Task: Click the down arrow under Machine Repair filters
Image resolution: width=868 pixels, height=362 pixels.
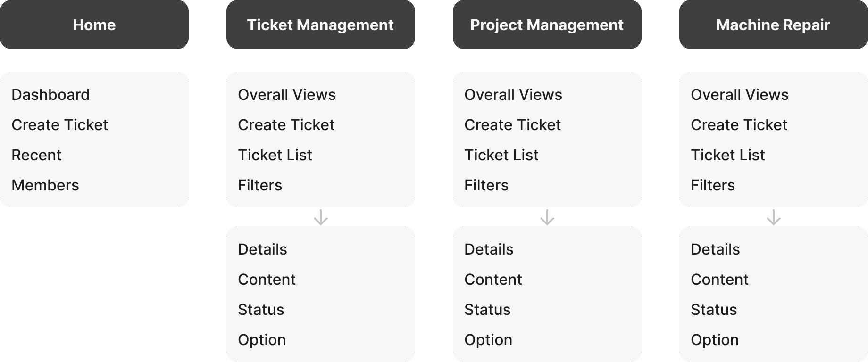Action: (774, 217)
